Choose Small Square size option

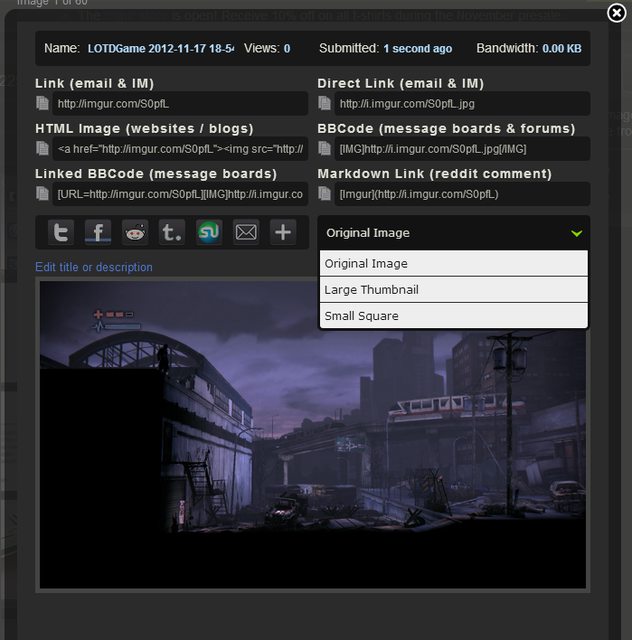[x=454, y=316]
